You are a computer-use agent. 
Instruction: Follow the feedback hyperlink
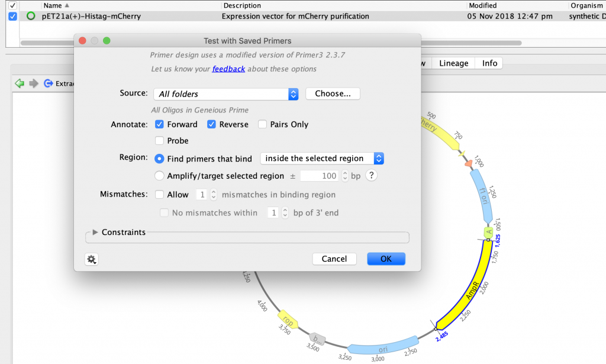click(228, 69)
